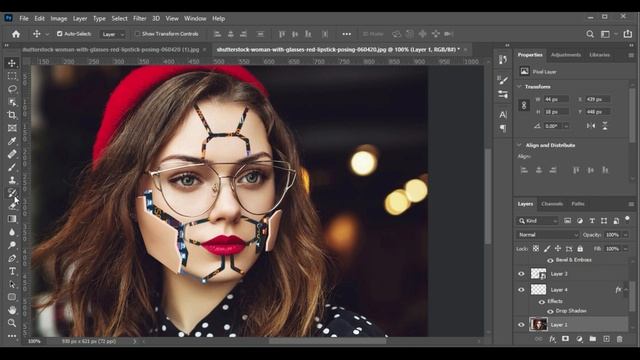Image resolution: width=640 pixels, height=360 pixels.
Task: Select the Gradient tool
Action: point(12,219)
